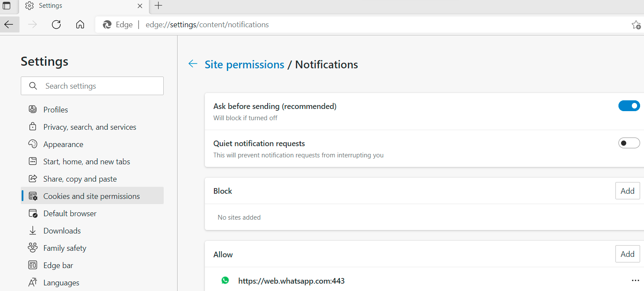Click the Site permissions breadcrumb link
Viewport: 644px width, 291px height.
244,64
